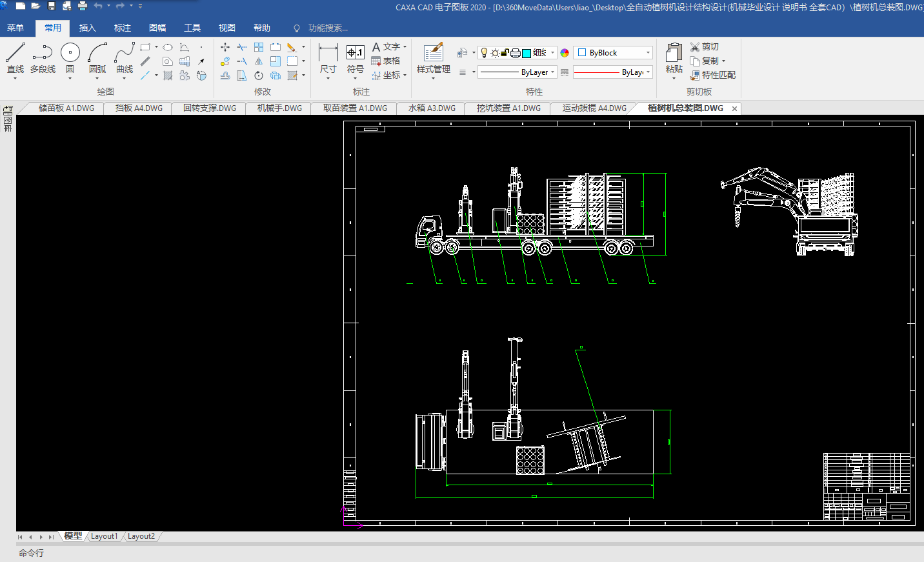Click the cyan layer color swatch
This screenshot has width=924, height=562.
pyautogui.click(x=527, y=53)
